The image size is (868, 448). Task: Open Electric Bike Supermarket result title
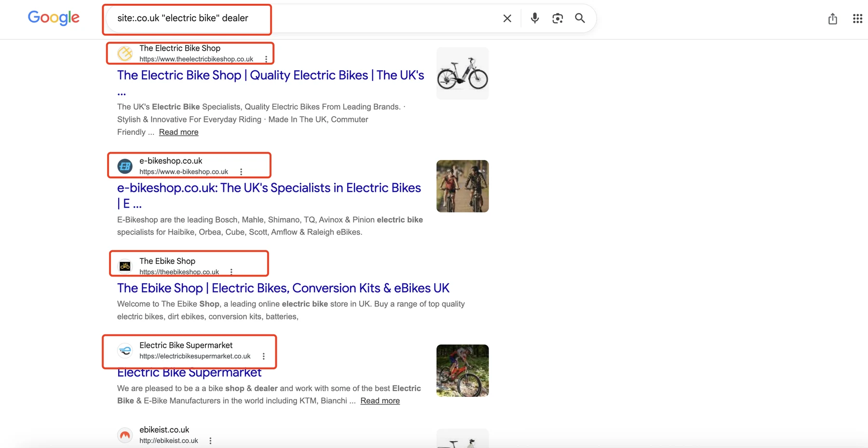[189, 372]
